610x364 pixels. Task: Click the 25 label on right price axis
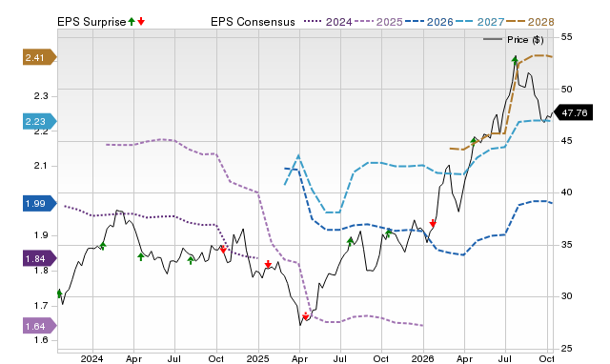point(566,349)
